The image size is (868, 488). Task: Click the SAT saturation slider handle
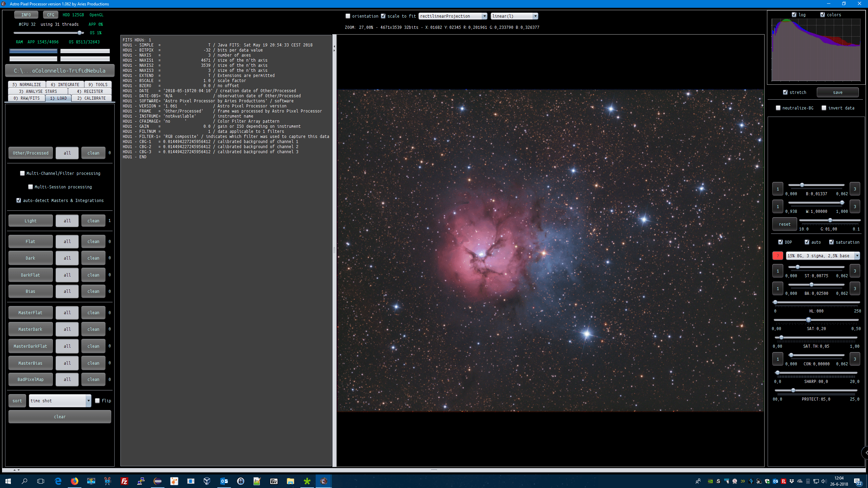pos(808,320)
